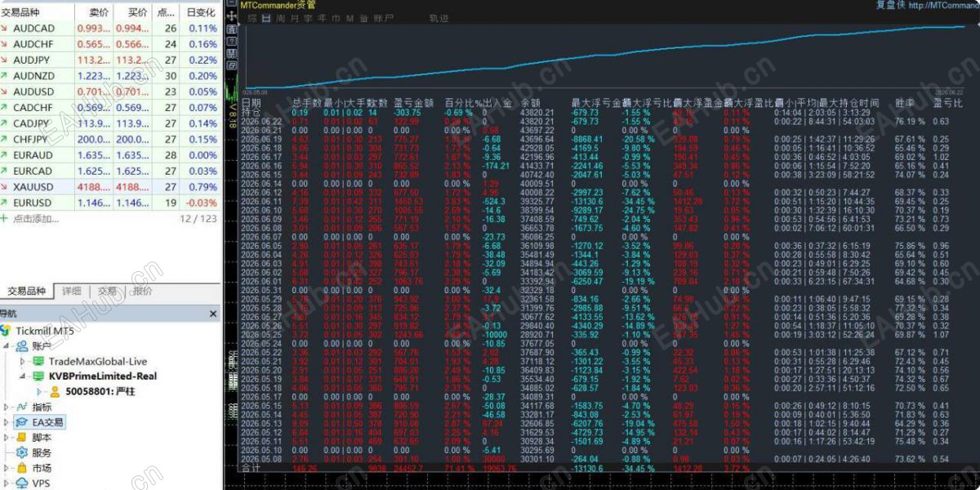Expand the 50058801 account node
The image size is (980, 490).
pyautogui.click(x=41, y=392)
